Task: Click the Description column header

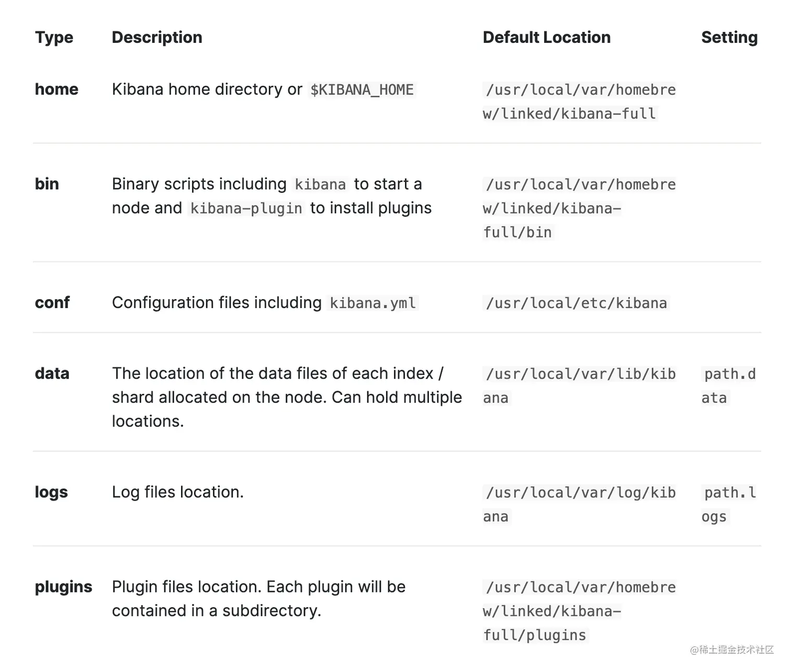Action: pyautogui.click(x=157, y=38)
